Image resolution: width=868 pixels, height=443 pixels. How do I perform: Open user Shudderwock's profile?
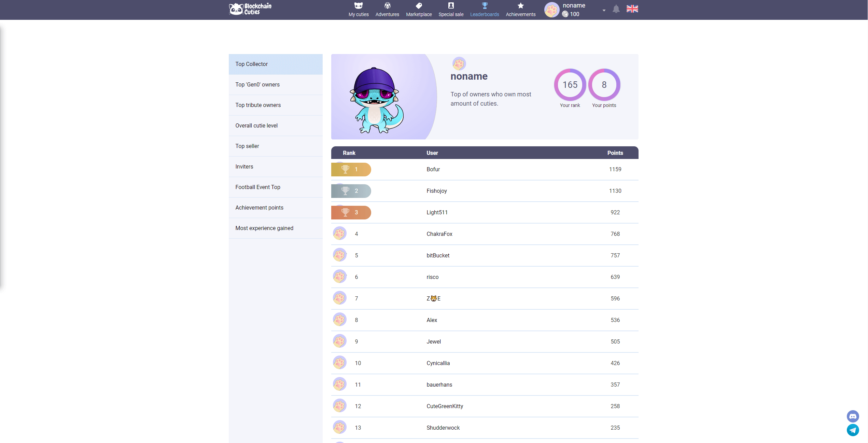(443, 428)
